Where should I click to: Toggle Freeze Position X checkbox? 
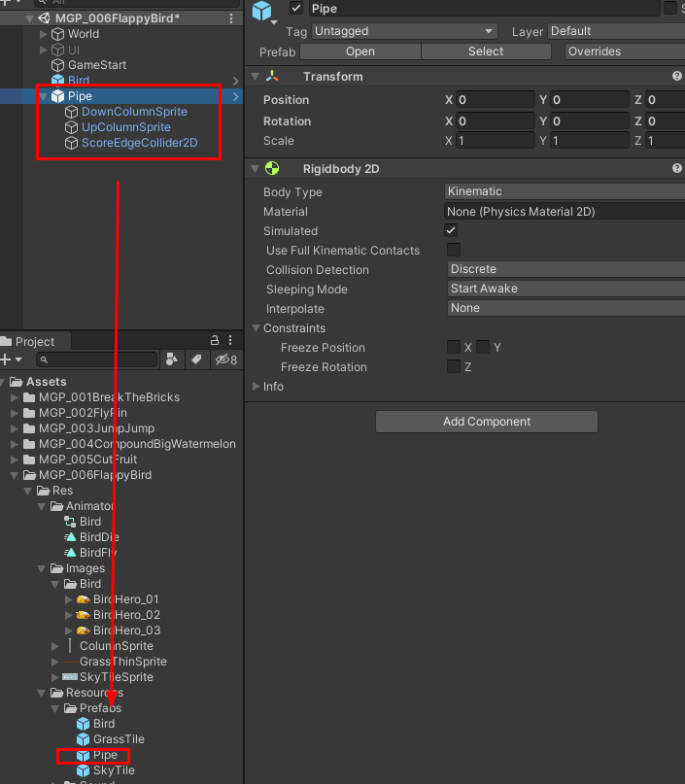[x=454, y=347]
